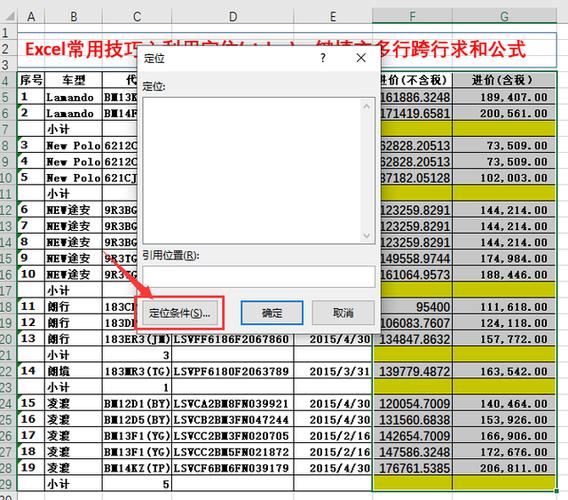Click subtotal count 5 in row 29

coord(137,484)
